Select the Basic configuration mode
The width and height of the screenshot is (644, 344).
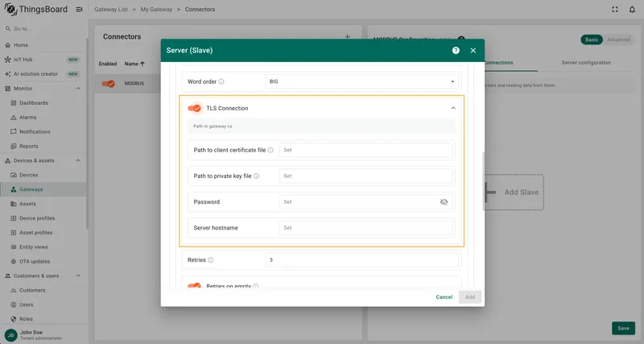[x=592, y=39]
